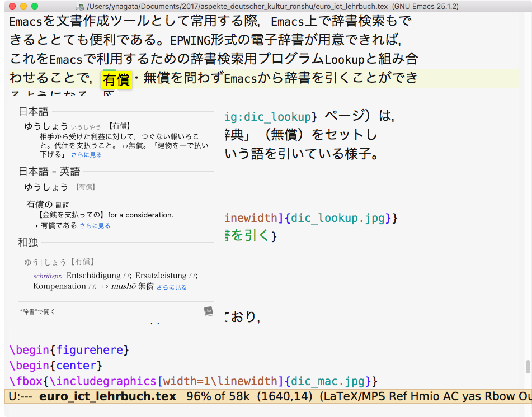This screenshot has width=532, height=417.
Task: Click width=1\linewidth option in last code line
Action: point(220,381)
